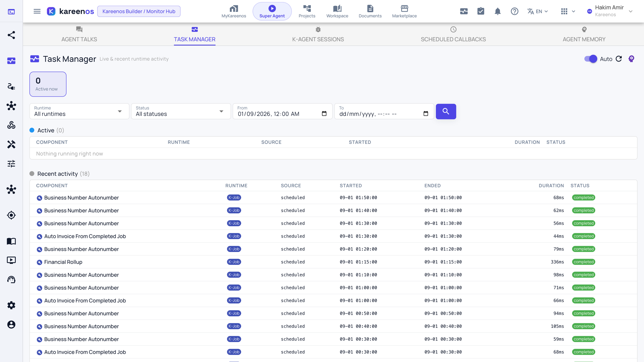Screen dimensions: 644x362
Task: Click the video play sidebar icon
Action: [x=11, y=260]
